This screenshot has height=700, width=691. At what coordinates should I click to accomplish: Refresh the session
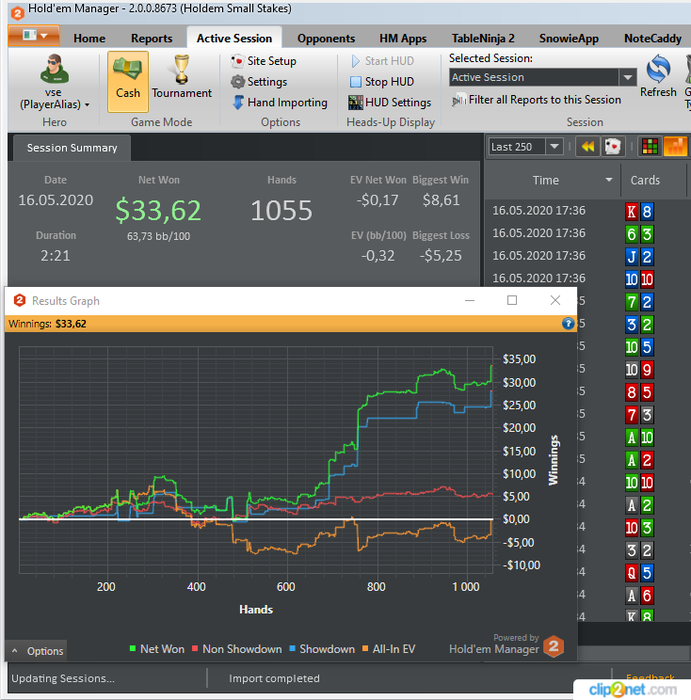coord(658,76)
